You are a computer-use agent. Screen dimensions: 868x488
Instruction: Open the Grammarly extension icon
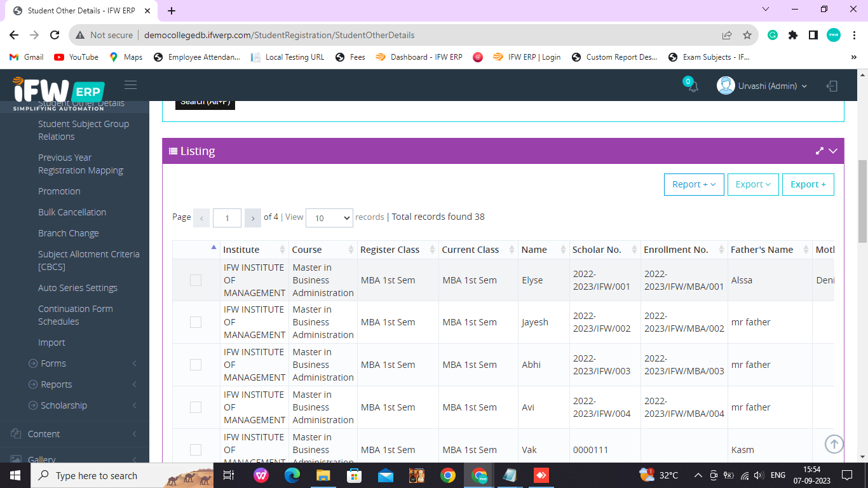773,35
